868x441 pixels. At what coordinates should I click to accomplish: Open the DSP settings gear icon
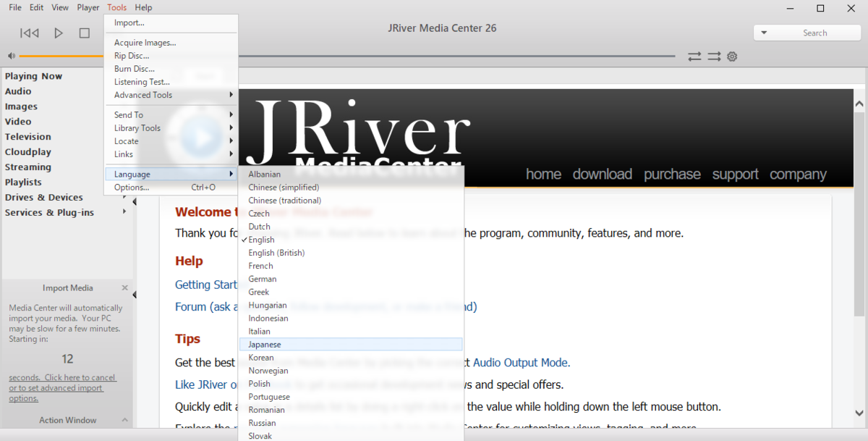pyautogui.click(x=732, y=56)
